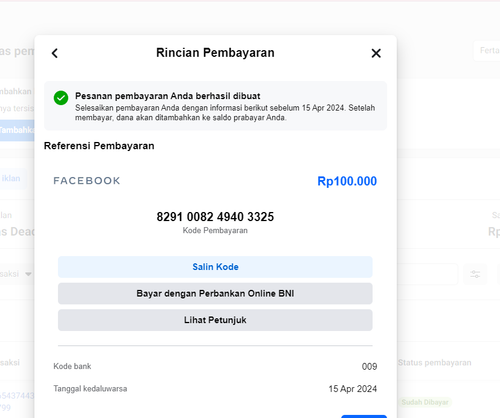Click the search field behind the dialog
The image size is (500, 418).
tap(427, 274)
